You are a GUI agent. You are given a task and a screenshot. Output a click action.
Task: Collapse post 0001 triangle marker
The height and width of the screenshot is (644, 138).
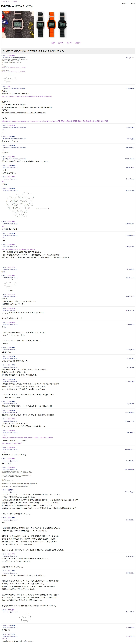coord(2,56)
